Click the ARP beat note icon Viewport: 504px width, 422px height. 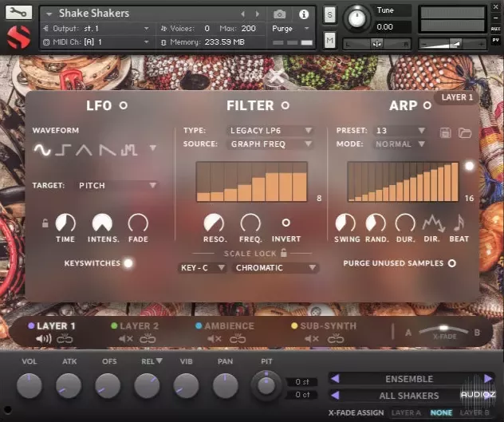(x=459, y=223)
